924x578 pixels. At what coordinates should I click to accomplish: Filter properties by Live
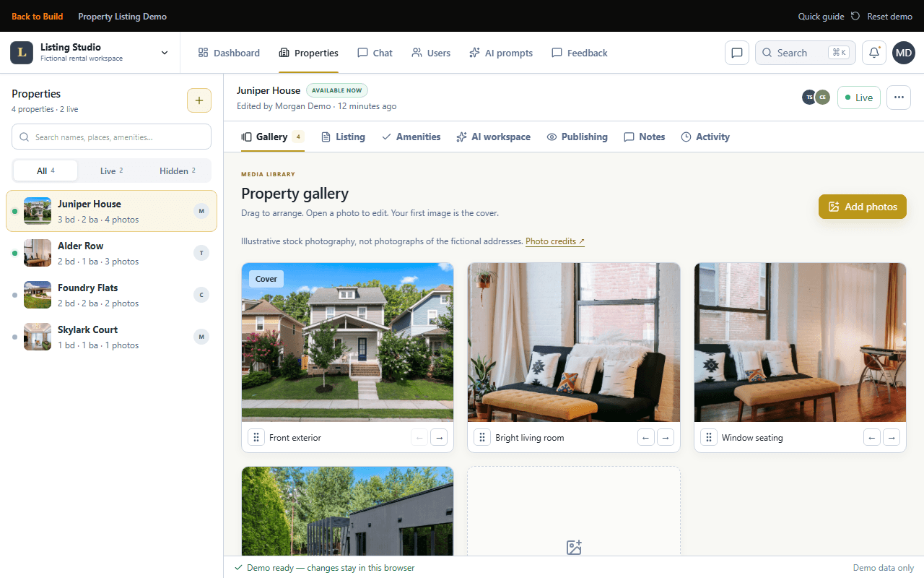[111, 171]
